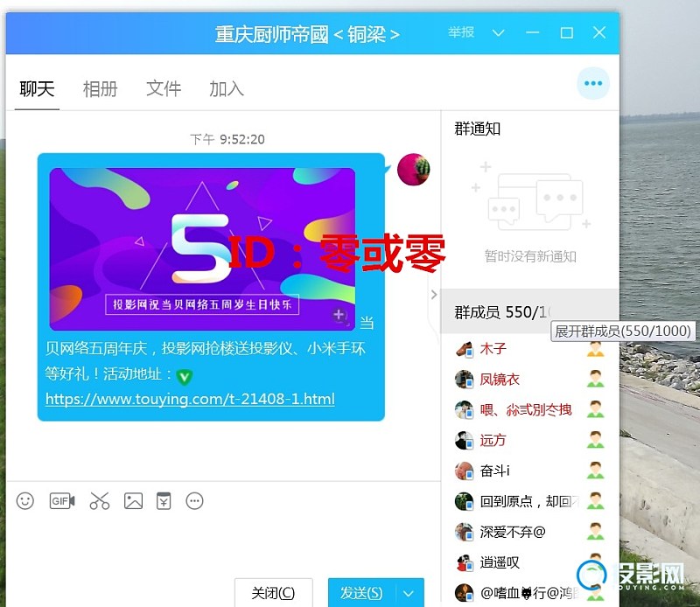
Task: Switch to the 聊天 tab
Action: (37, 89)
